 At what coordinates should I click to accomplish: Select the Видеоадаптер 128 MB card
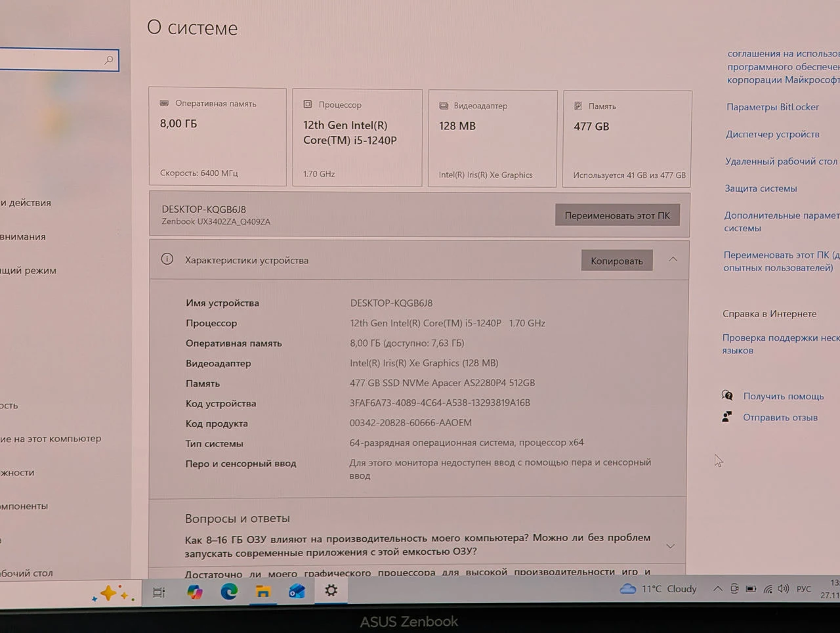point(492,139)
